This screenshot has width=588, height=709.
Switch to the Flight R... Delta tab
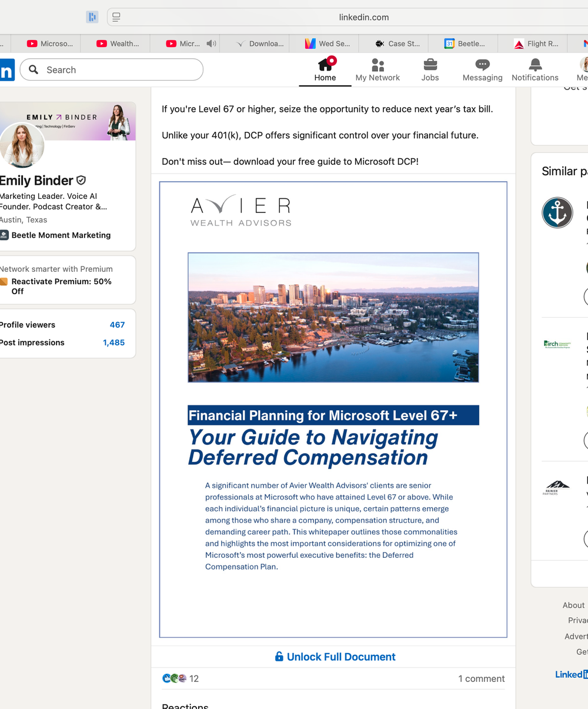pos(536,44)
